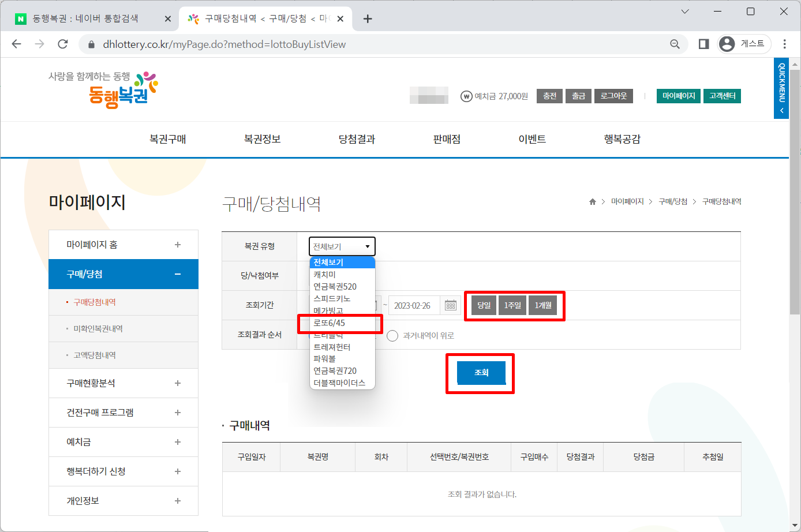This screenshot has height=532, width=801.
Task: Select 고액당첨내역 in sidebar
Action: coord(95,355)
